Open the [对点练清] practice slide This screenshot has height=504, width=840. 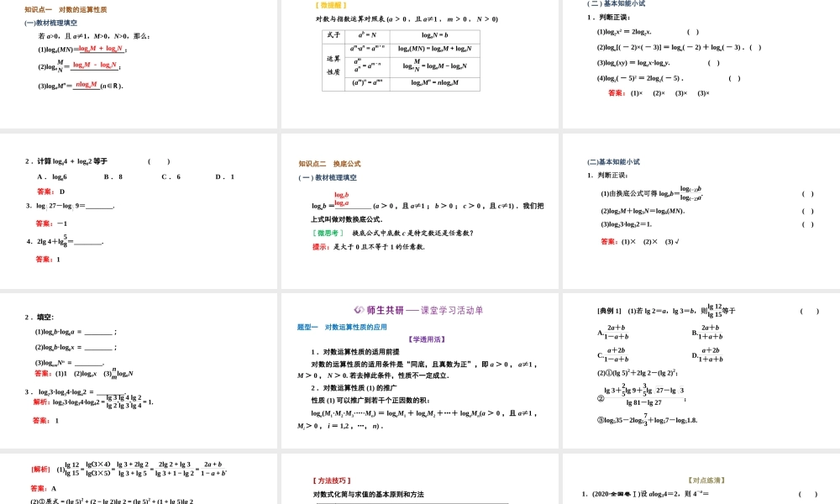tap(701, 479)
